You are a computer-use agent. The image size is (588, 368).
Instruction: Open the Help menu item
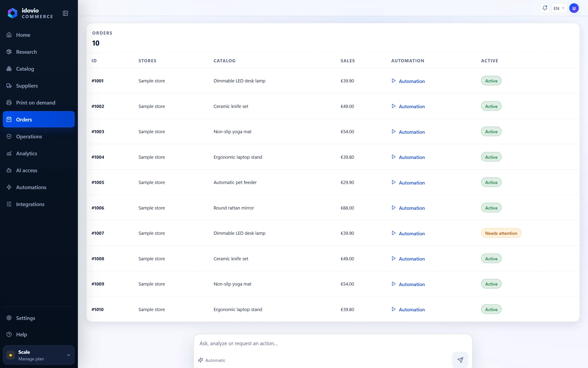pos(39,334)
